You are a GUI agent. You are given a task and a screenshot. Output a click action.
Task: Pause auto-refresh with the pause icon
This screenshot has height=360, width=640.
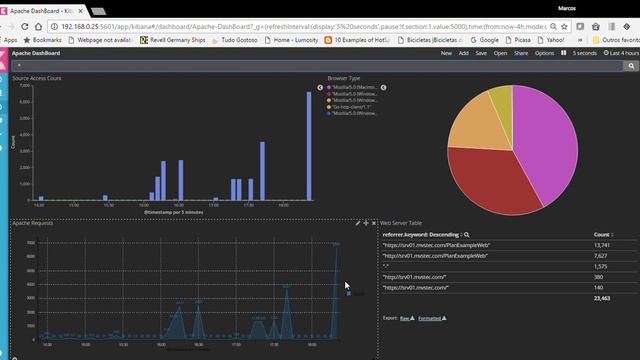(563, 53)
